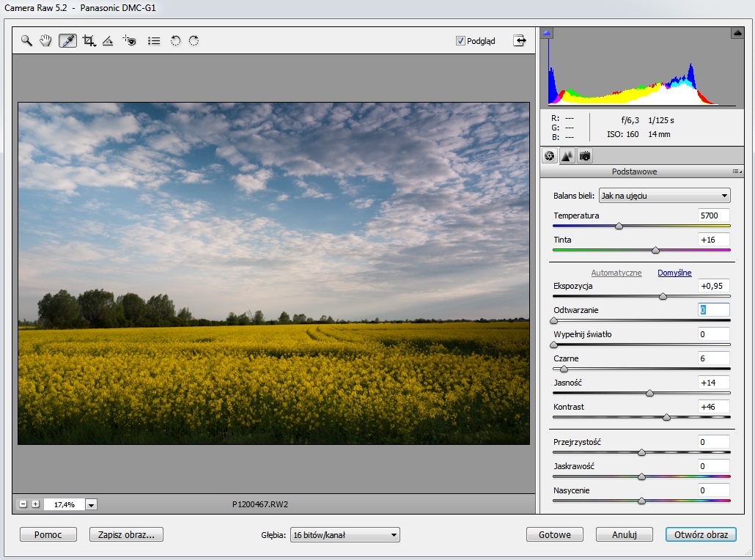Click the Temperatura slider handle

[x=619, y=226]
